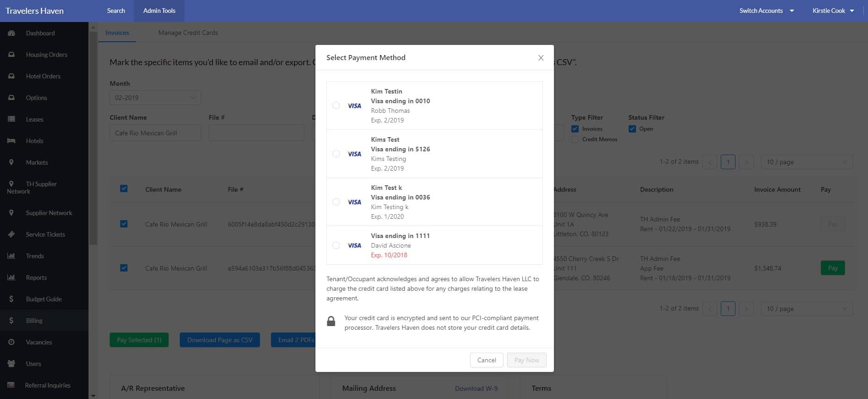Toggle the Invoices type filter checkbox

click(575, 129)
